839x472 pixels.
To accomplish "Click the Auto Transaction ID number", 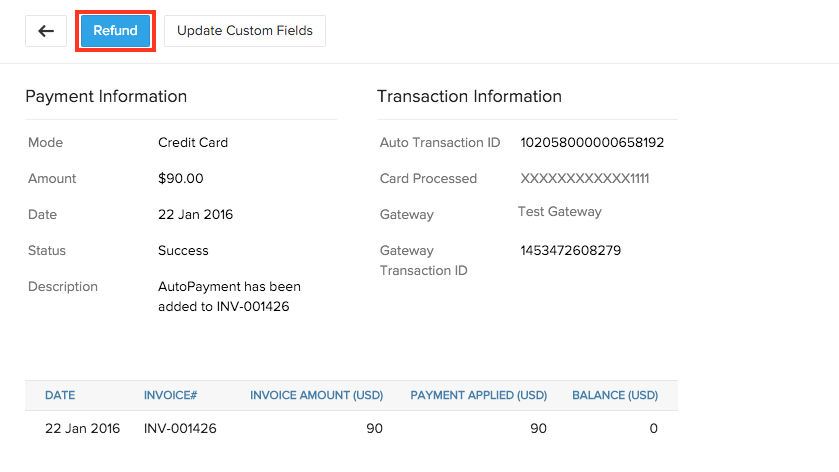I will pyautogui.click(x=592, y=143).
